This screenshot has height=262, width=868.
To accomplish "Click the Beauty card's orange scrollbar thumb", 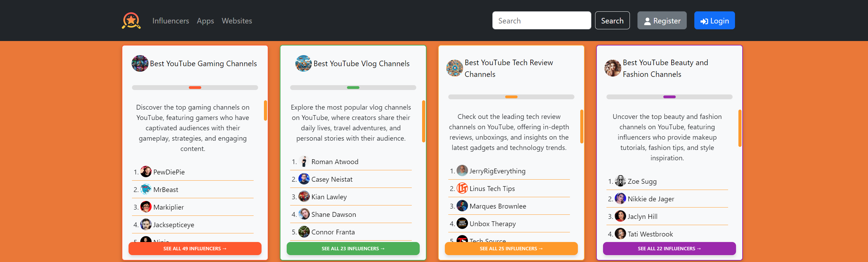I will click(x=740, y=128).
